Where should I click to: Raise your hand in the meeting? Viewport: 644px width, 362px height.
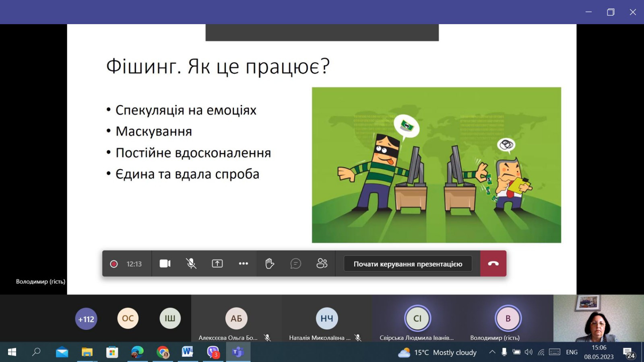(x=270, y=263)
